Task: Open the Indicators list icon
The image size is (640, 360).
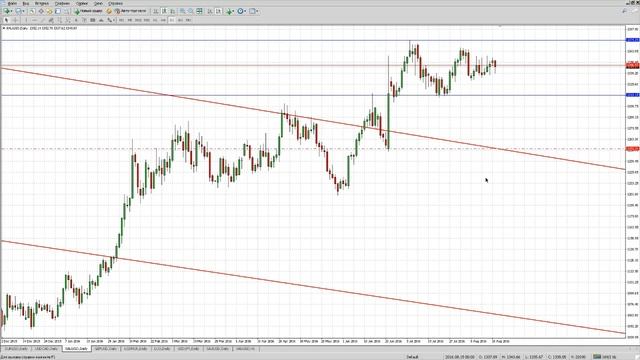Action: [x=229, y=11]
